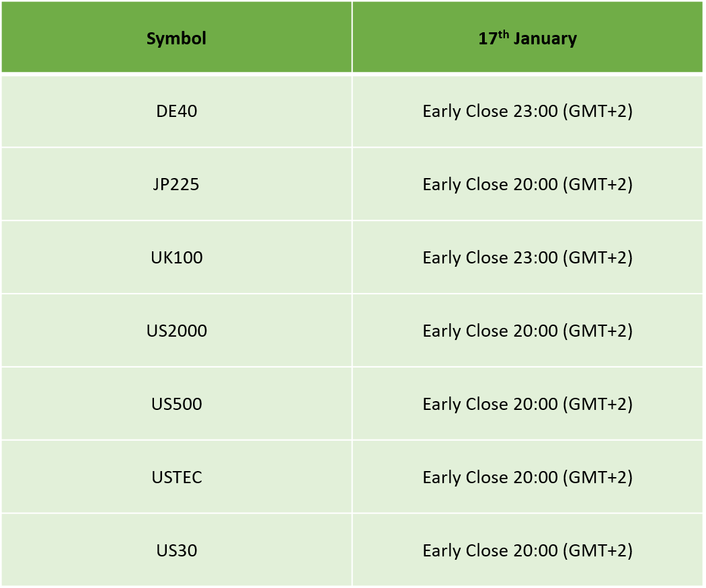706x588 pixels.
Task: Select the US30 symbol cell
Action: pos(176,550)
